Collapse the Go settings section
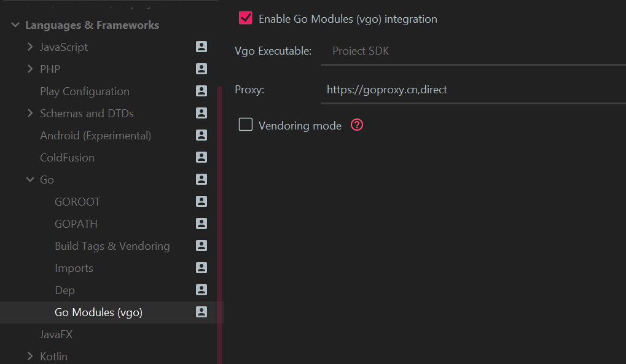The image size is (626, 364). click(x=29, y=179)
